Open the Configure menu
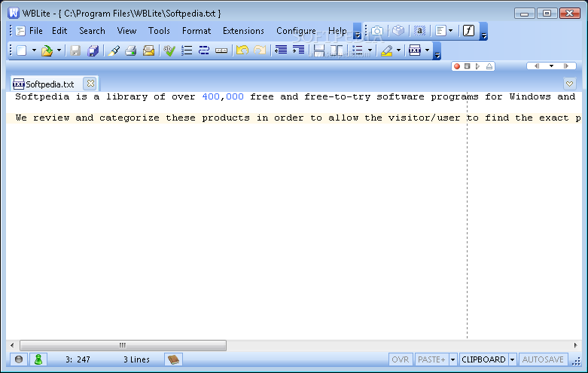 pyautogui.click(x=296, y=31)
